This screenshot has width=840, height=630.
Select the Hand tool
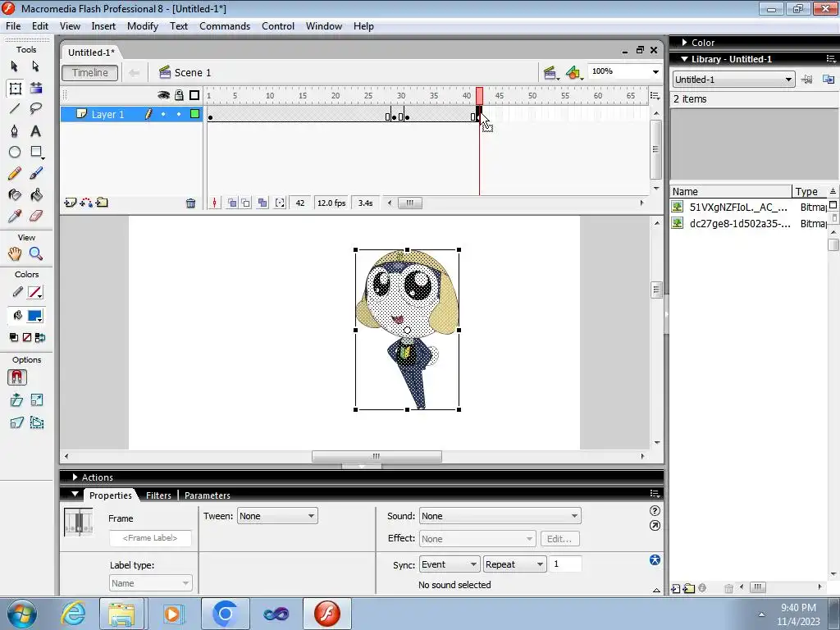click(15, 254)
